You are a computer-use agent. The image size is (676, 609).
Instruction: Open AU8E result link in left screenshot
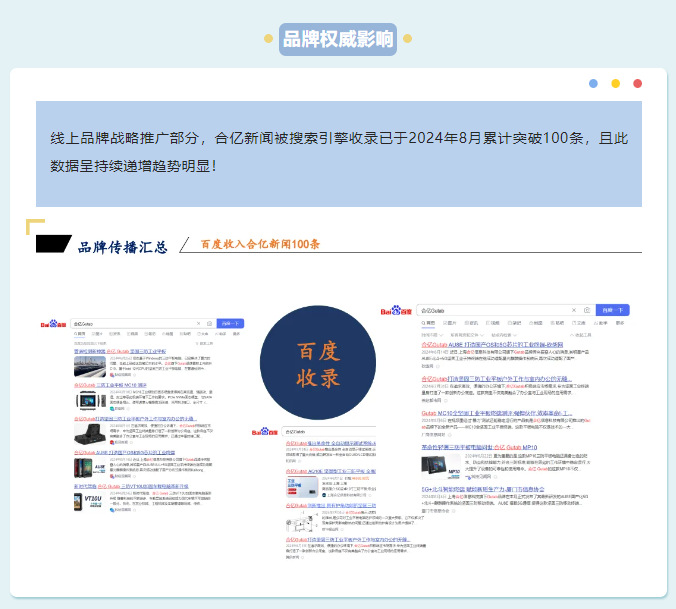125,453
